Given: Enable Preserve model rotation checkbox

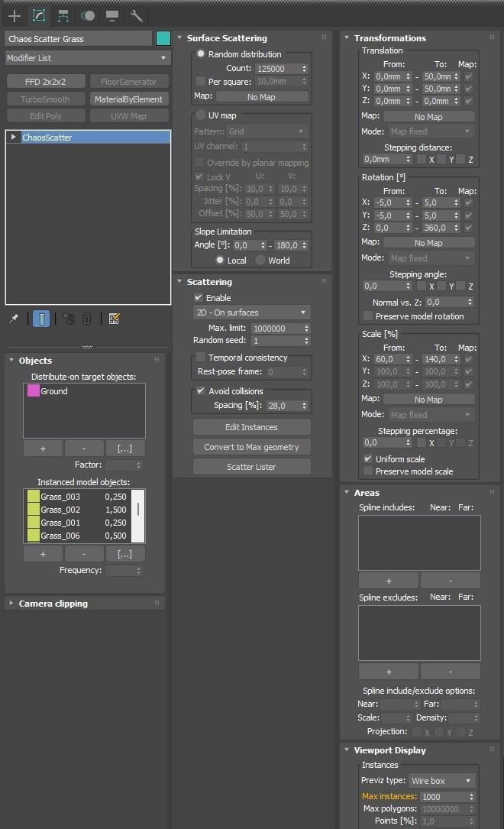Looking at the screenshot, I should (x=368, y=316).
